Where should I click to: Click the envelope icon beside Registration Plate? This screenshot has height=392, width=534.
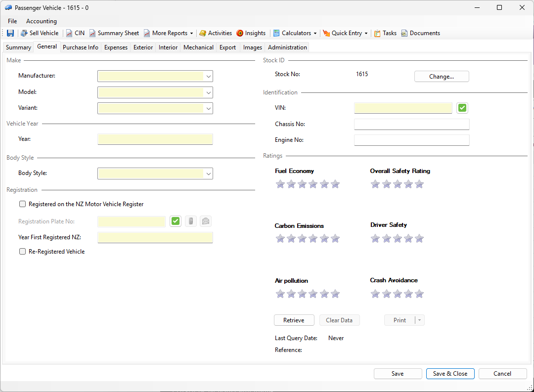tap(206, 221)
